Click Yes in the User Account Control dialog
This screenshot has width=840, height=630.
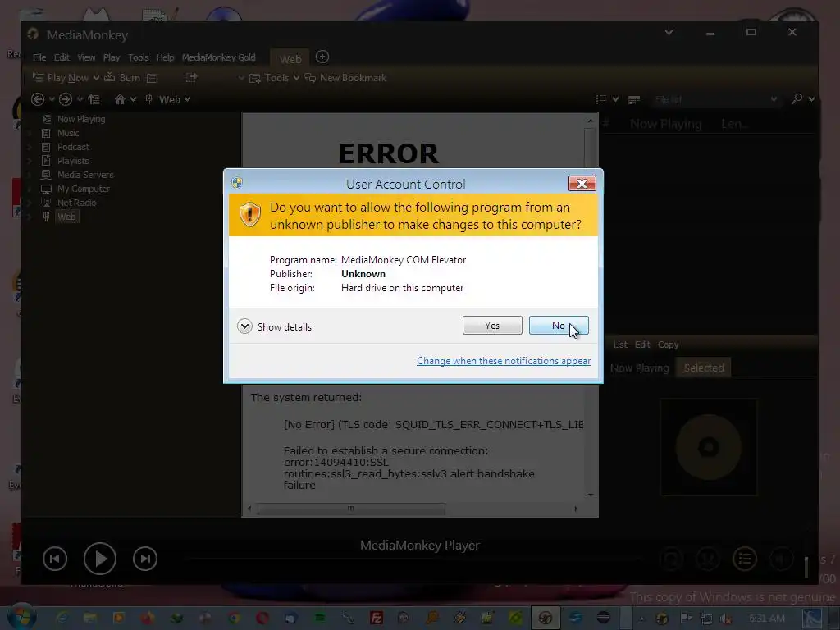[492, 325]
